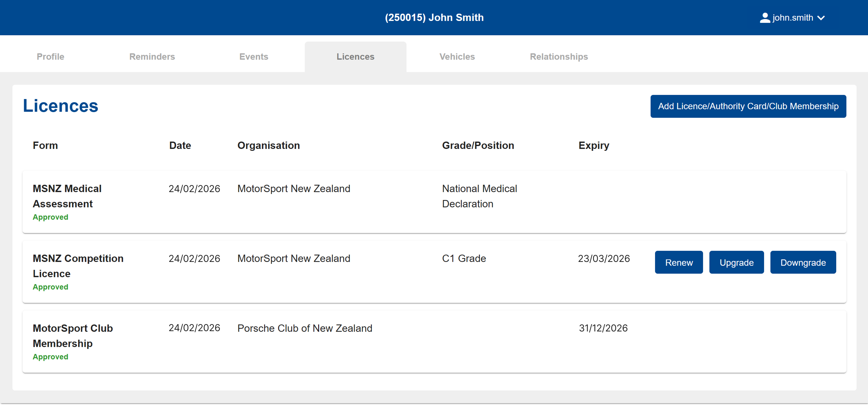Click the MSNZ Competition Licence title
This screenshot has height=407, width=868.
tap(78, 266)
